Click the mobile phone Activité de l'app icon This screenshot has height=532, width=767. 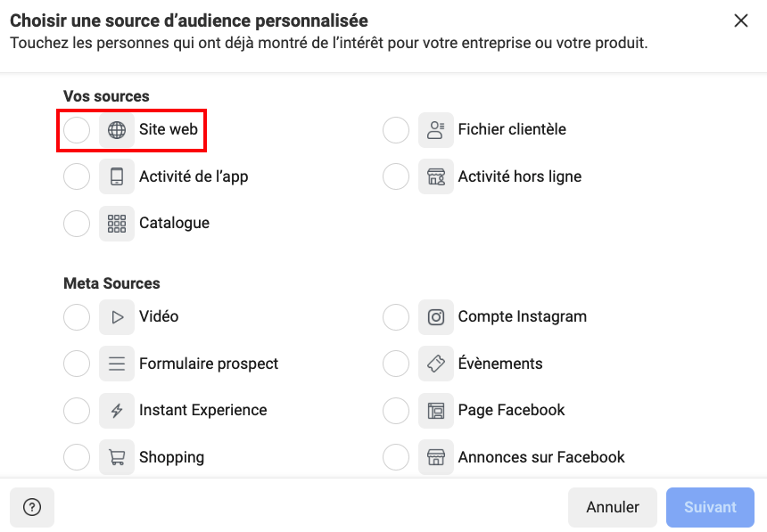117,176
